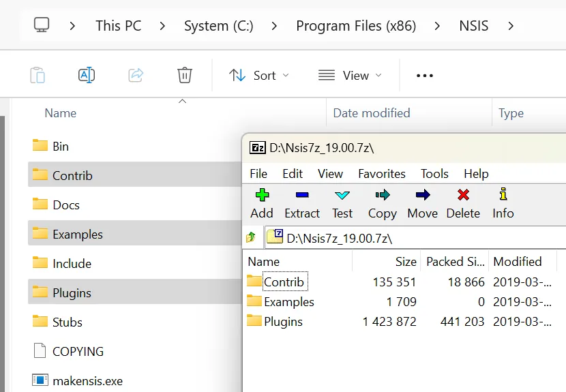Click the red Delete icon in 7-Zip
The height and width of the screenshot is (392, 566).
pyautogui.click(x=463, y=203)
